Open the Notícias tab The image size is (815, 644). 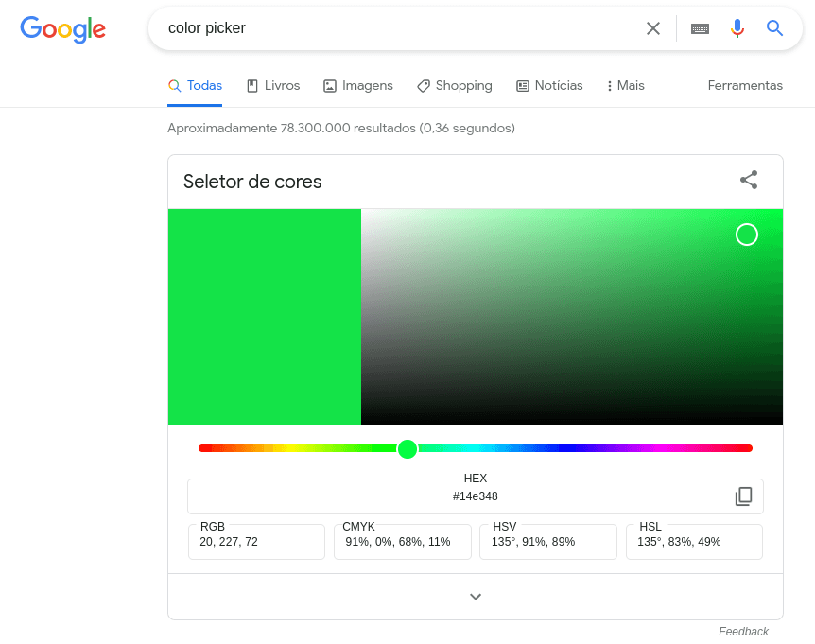pyautogui.click(x=549, y=86)
